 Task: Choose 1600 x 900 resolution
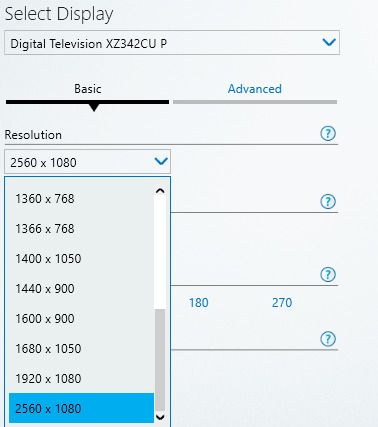point(81,319)
